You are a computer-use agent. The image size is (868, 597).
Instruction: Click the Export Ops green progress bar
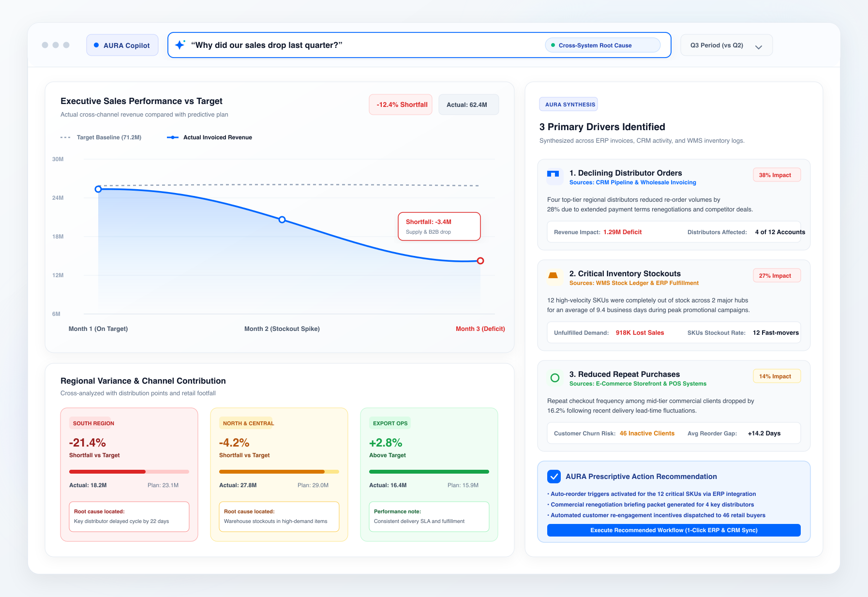pyautogui.click(x=429, y=472)
